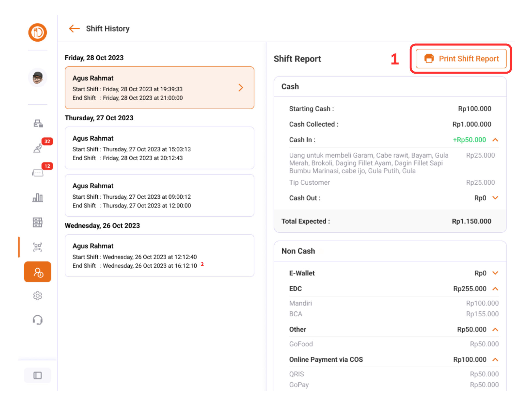Open the bar chart reports icon
This screenshot has width=532, height=403.
click(38, 198)
